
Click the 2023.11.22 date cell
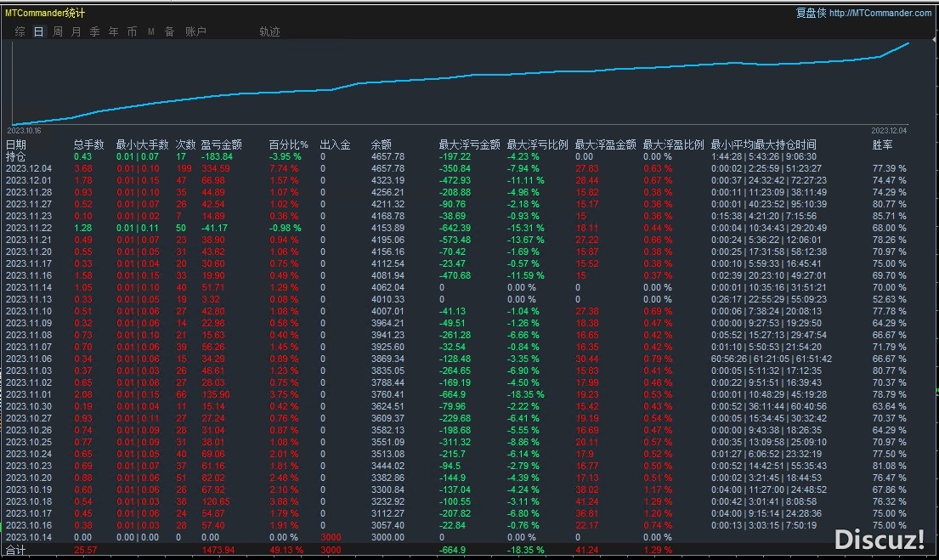click(29, 228)
